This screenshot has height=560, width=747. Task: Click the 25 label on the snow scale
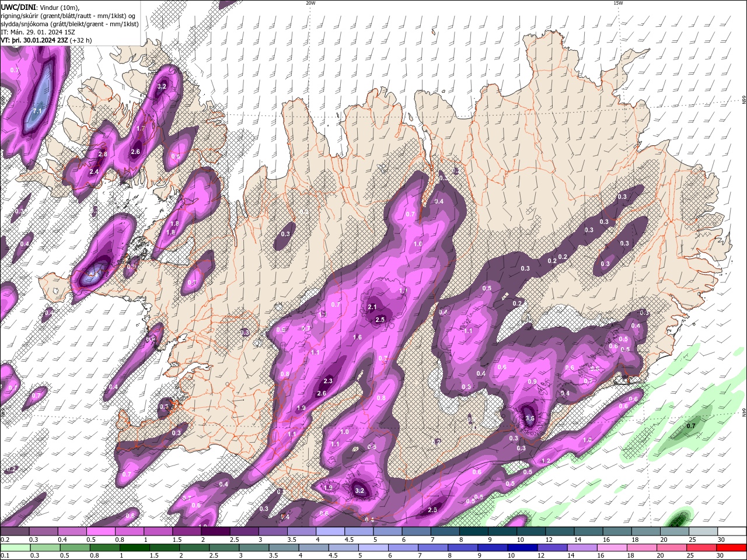692,540
